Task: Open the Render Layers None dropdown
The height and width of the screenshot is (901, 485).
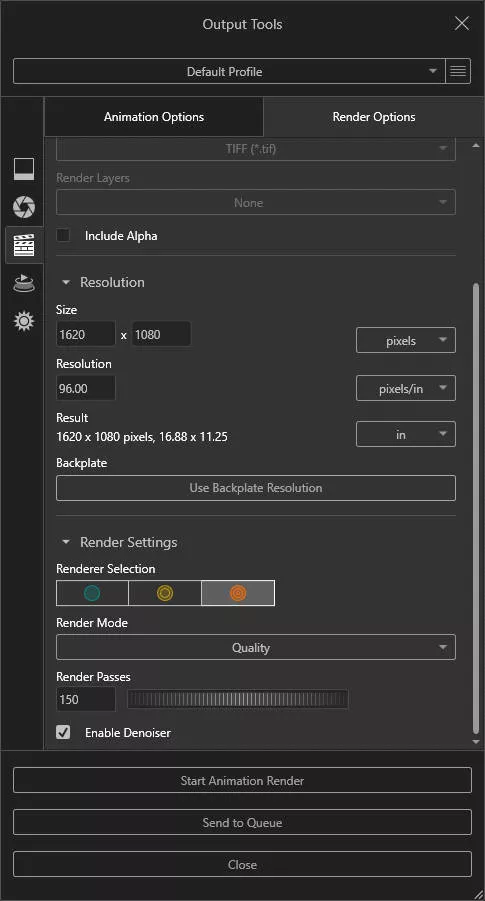Action: click(x=256, y=202)
